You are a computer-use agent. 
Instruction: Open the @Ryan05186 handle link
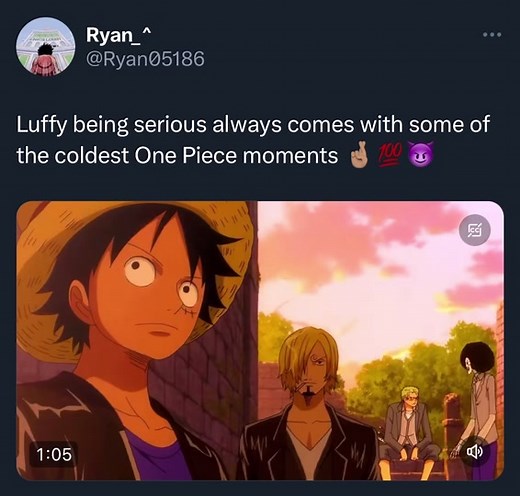pyautogui.click(x=145, y=59)
